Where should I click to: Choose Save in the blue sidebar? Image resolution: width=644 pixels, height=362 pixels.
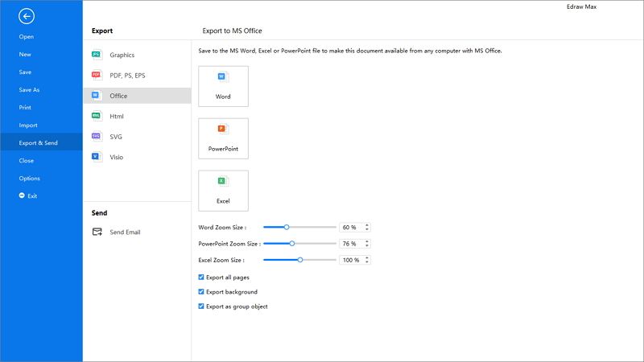pos(25,72)
